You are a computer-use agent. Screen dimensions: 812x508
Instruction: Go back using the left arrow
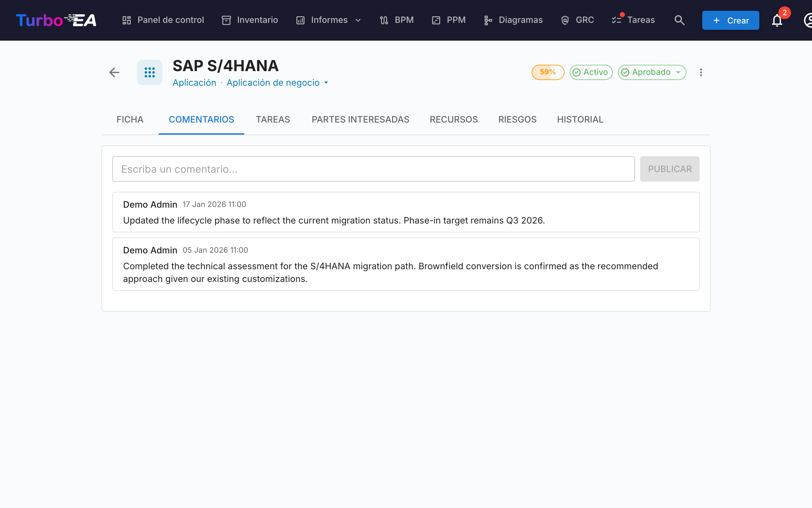(115, 72)
